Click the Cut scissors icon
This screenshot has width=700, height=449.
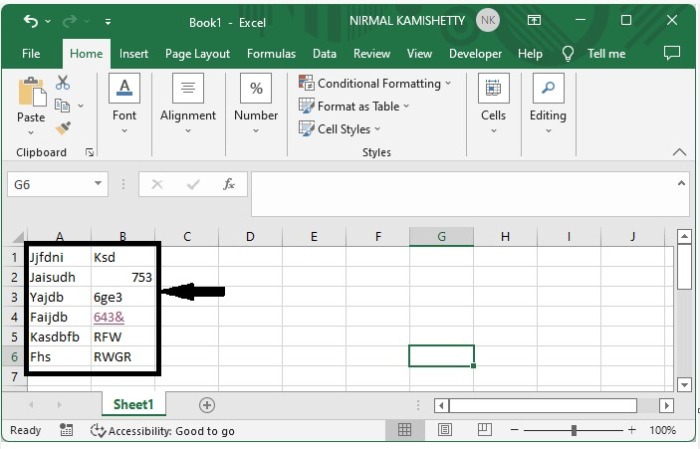click(x=63, y=83)
